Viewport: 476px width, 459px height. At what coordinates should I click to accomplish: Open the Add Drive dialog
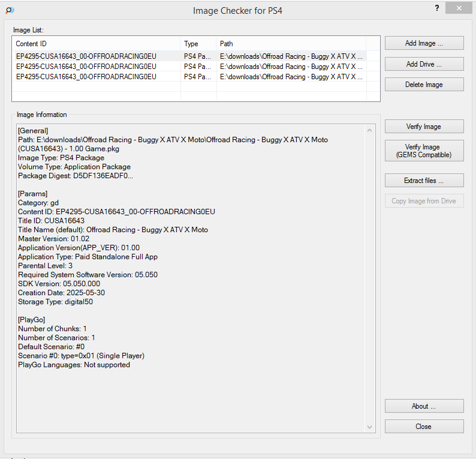424,64
